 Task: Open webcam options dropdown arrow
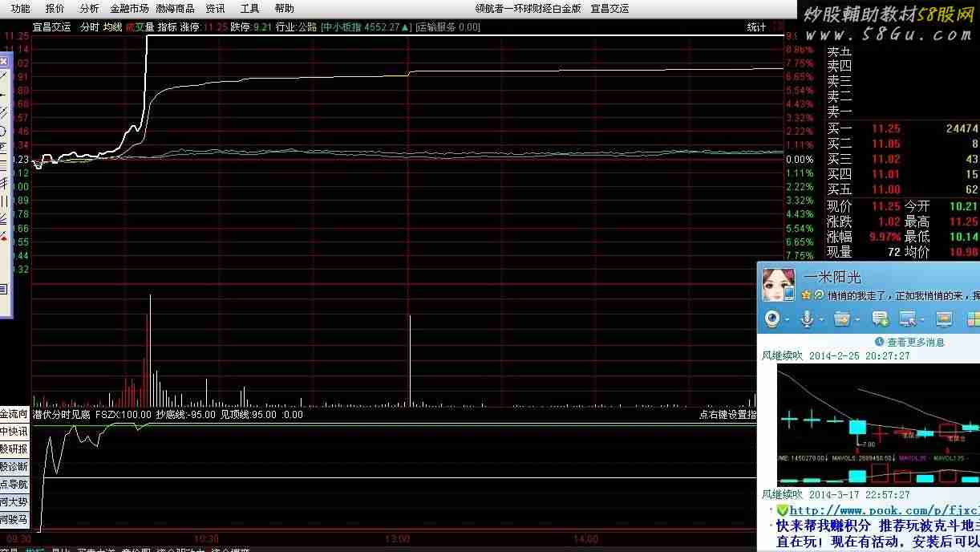click(x=788, y=320)
